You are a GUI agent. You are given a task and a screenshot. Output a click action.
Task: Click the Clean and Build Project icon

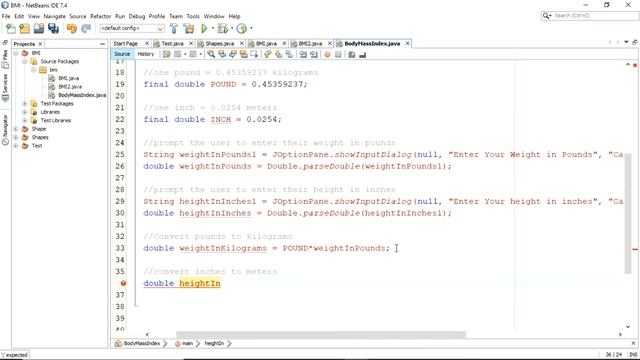(189, 29)
